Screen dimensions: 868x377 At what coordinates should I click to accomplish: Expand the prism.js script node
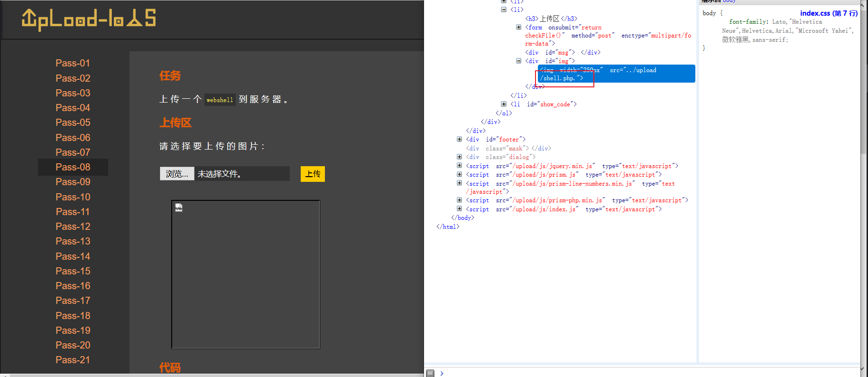[459, 174]
